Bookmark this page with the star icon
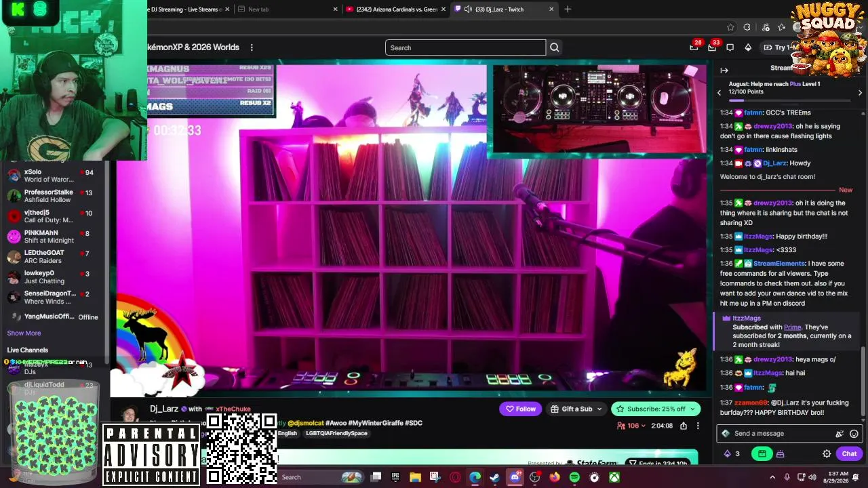Viewport: 868px width, 488px height. (x=730, y=27)
